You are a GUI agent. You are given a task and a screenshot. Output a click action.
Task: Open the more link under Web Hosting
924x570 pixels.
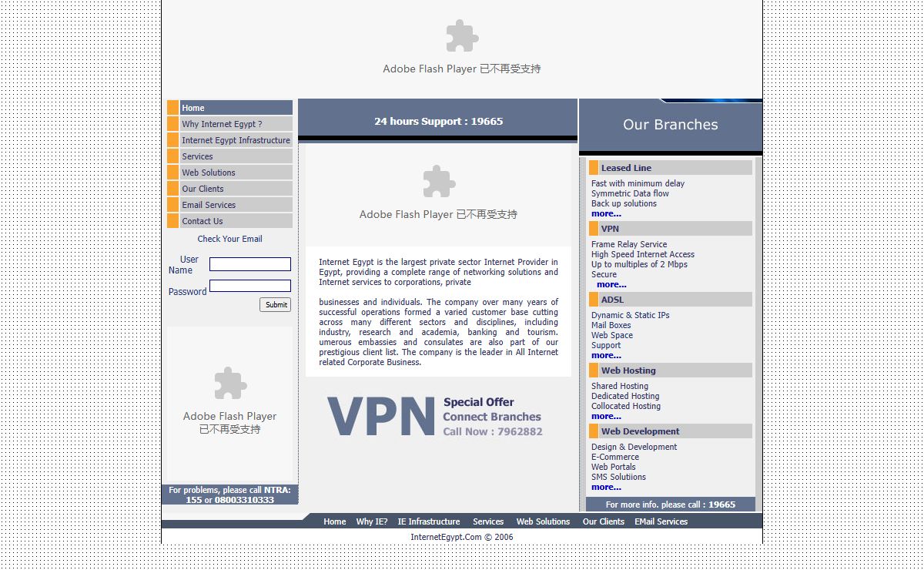[606, 416]
